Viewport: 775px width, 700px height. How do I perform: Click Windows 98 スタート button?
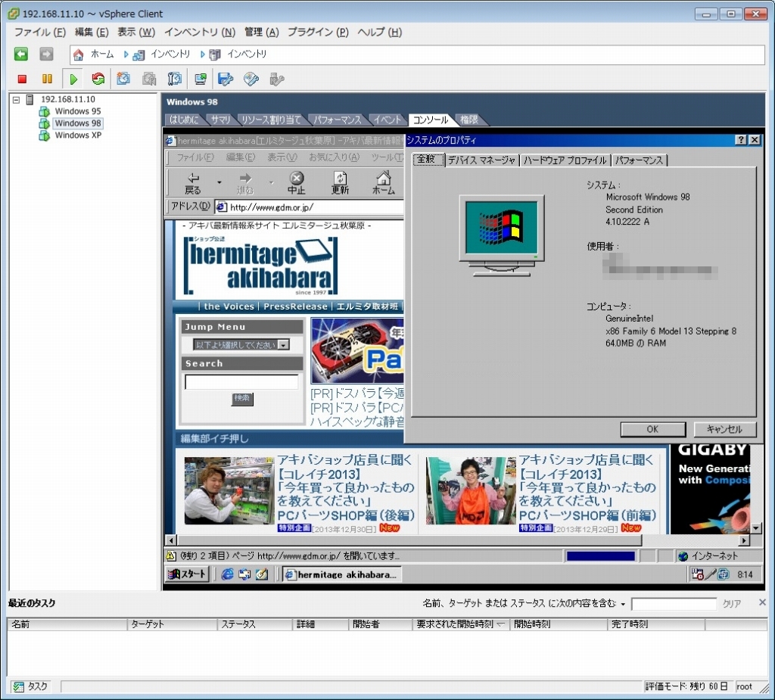coord(187,574)
